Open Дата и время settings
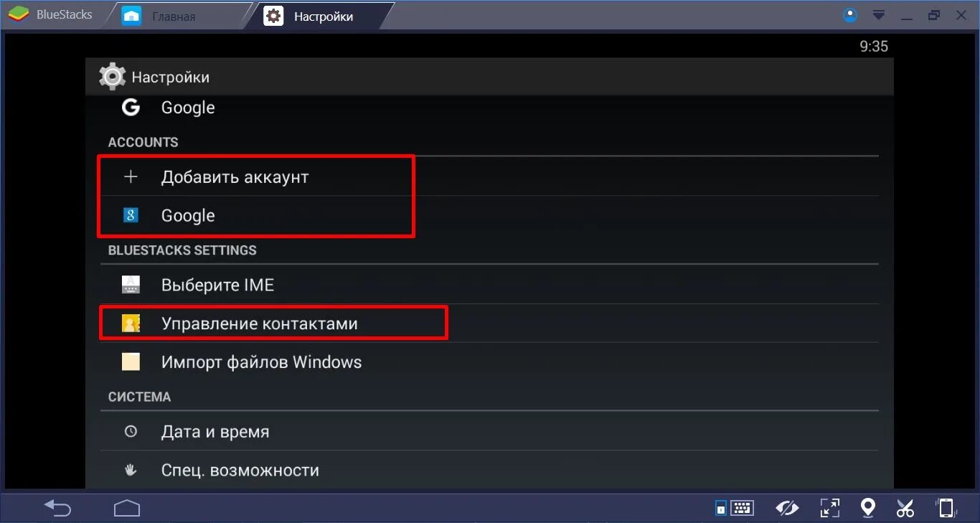The height and width of the screenshot is (523, 980). (x=489, y=432)
